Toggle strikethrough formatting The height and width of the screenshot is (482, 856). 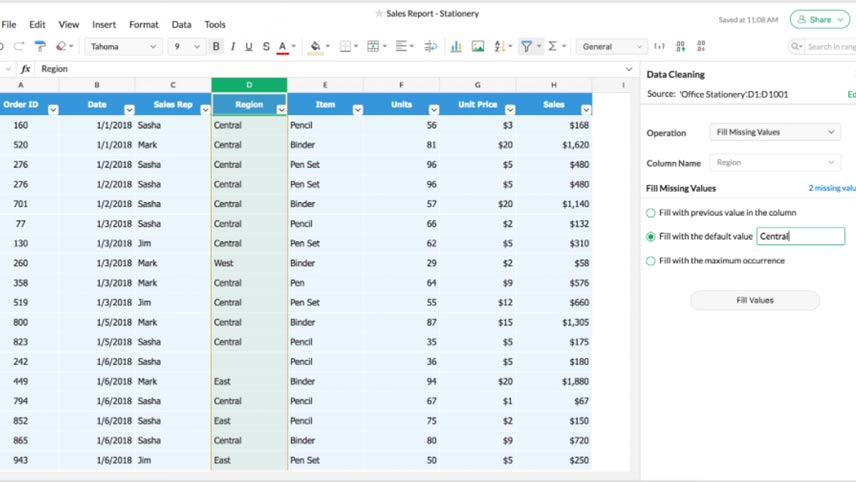[266, 46]
